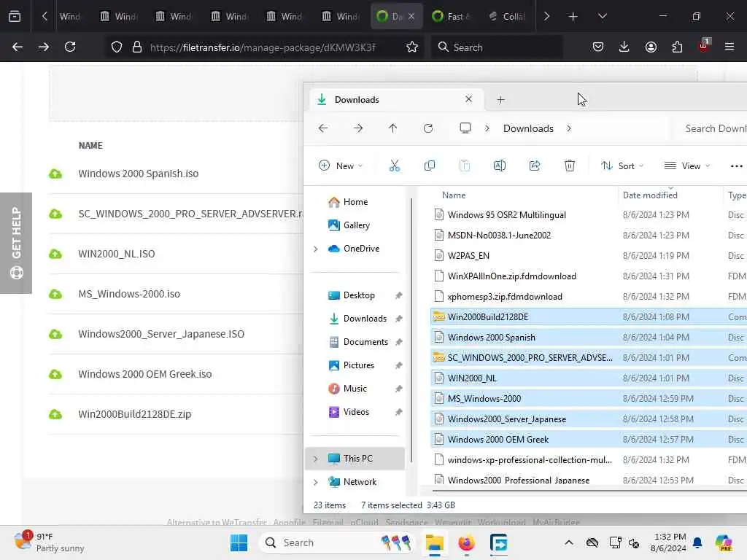Switch to the Colla browser tab
The width and height of the screenshot is (747, 560).
[x=507, y=16]
